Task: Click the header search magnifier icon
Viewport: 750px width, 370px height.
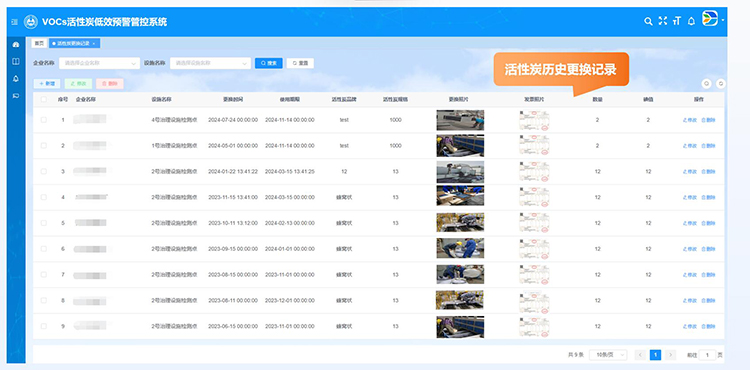Action: pyautogui.click(x=648, y=21)
